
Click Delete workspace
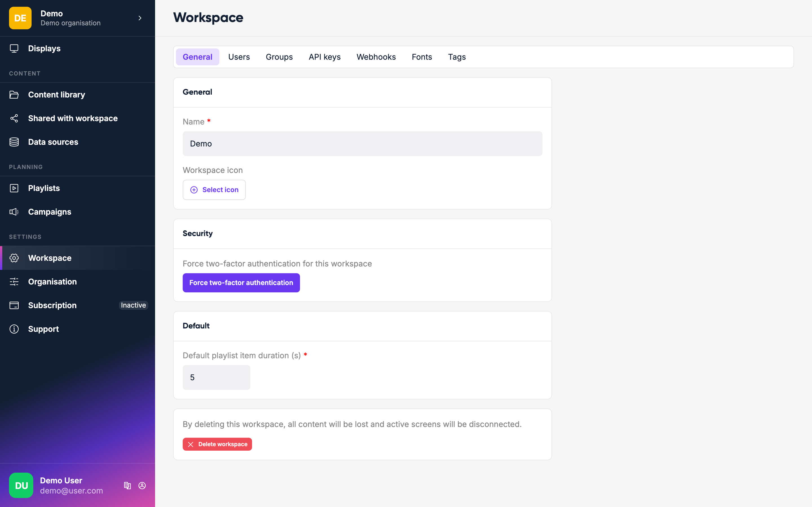click(217, 444)
